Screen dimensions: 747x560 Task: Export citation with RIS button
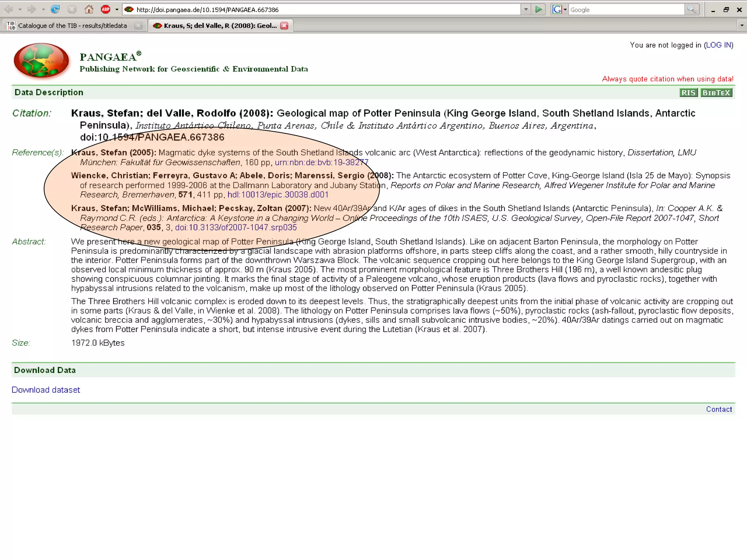688,93
